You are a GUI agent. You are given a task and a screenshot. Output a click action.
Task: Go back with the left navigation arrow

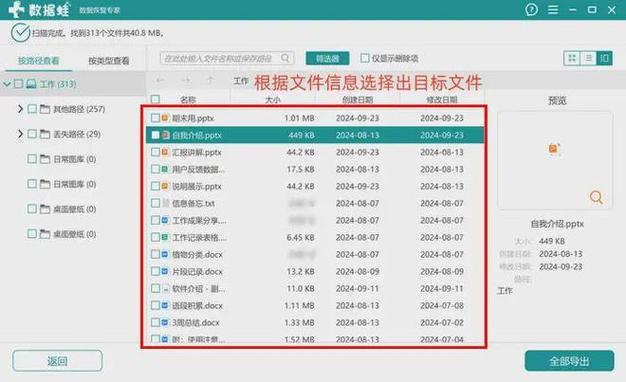point(160,81)
